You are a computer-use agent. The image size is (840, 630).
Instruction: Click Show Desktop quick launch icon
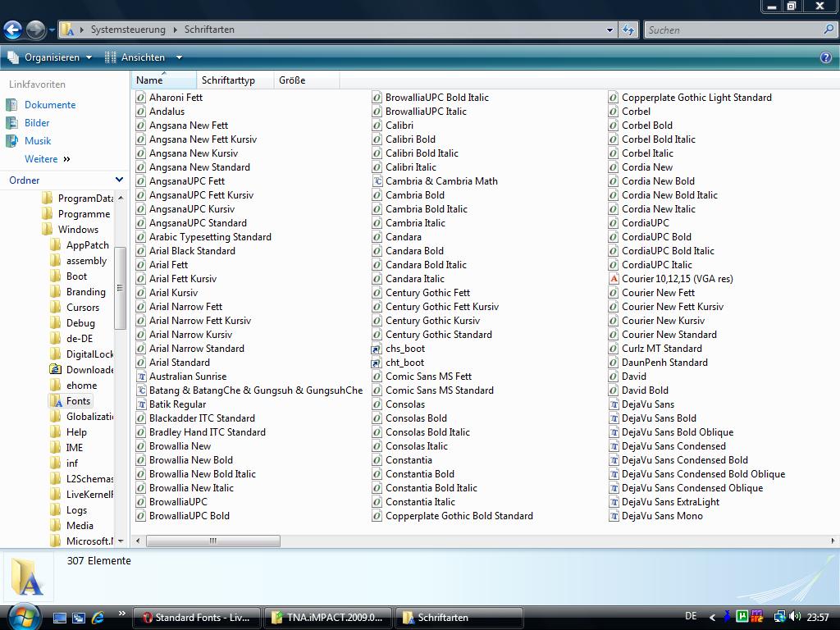tap(59, 618)
